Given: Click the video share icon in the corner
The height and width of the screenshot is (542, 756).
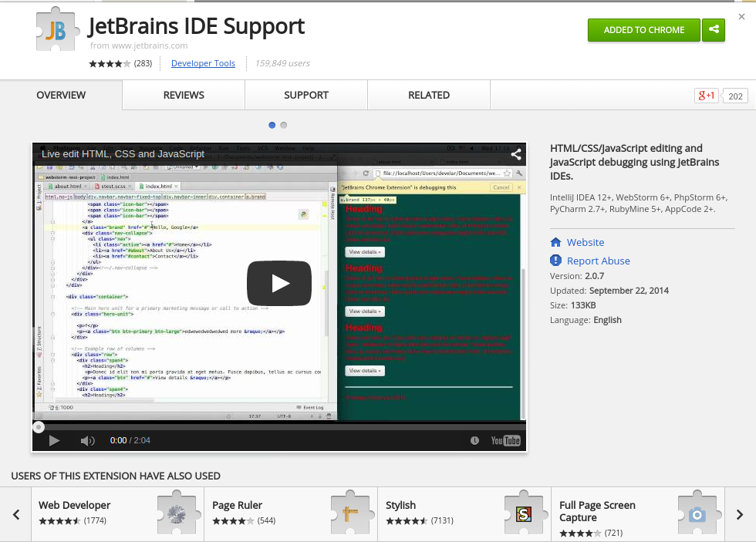Looking at the screenshot, I should click(516, 154).
